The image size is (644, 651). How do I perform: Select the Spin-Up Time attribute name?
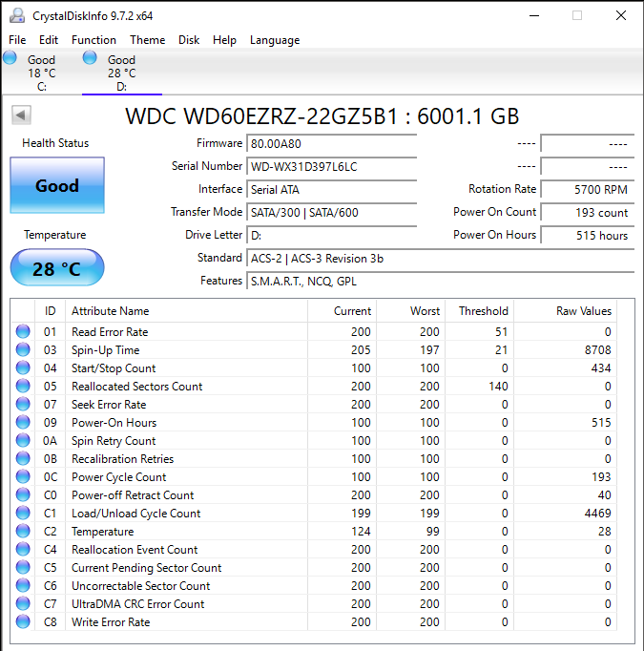pos(105,350)
